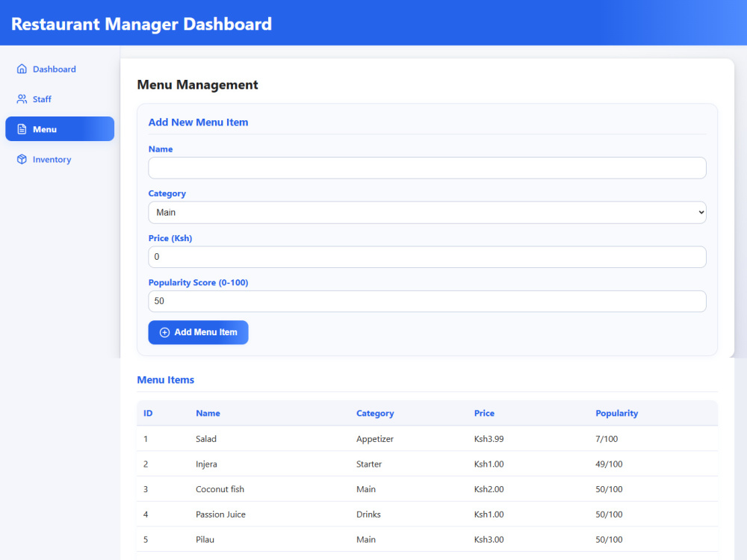The width and height of the screenshot is (747, 560).
Task: Click the Menu Management heading
Action: (197, 85)
